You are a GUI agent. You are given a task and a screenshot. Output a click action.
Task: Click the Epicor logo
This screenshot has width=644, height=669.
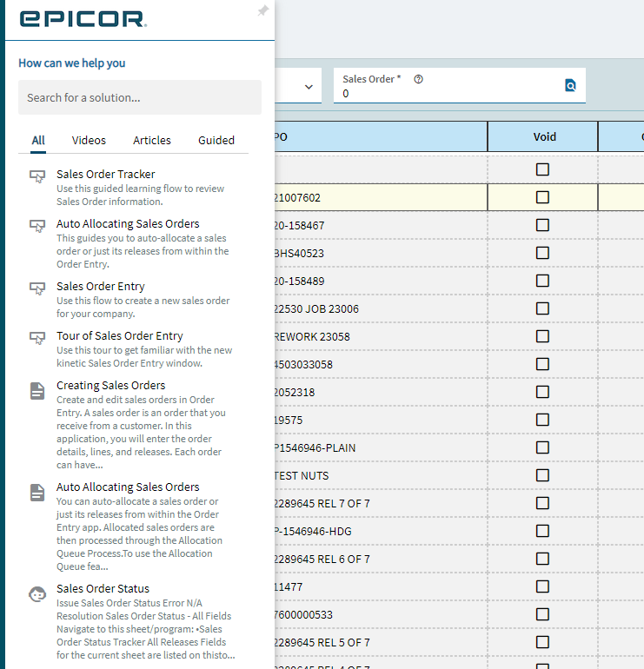tap(83, 19)
